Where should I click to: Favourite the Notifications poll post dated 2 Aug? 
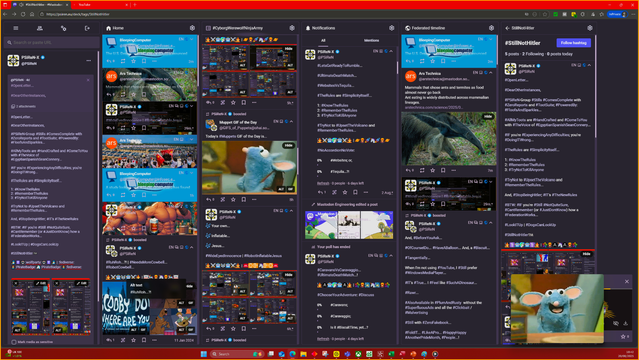(x=345, y=192)
